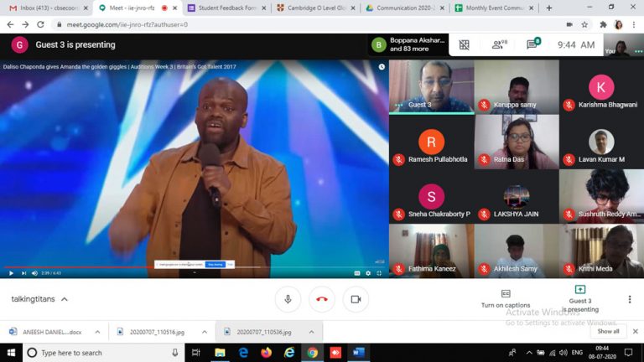Mute the presented video volume icon
The width and height of the screenshot is (644, 362).
point(34,273)
